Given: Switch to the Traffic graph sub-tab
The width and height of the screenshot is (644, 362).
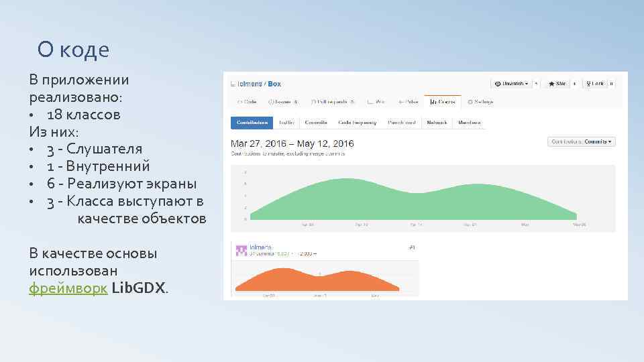Looking at the screenshot, I should (x=286, y=123).
